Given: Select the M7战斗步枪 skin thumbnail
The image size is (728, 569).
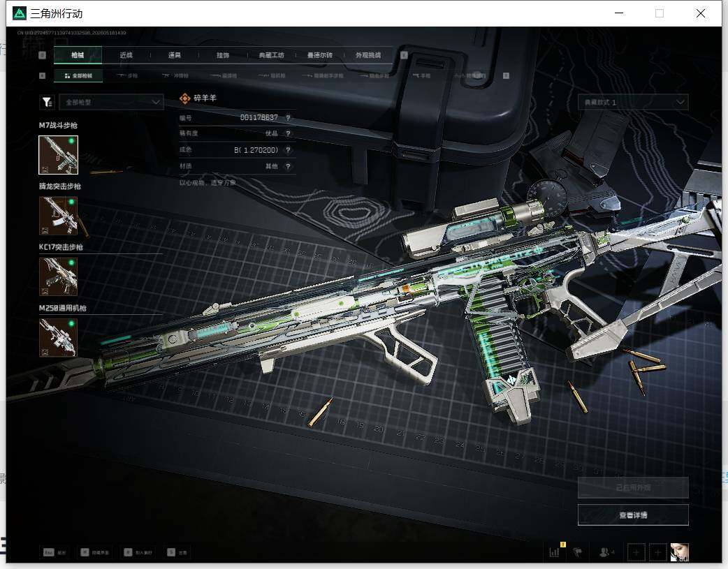Looking at the screenshot, I should pyautogui.click(x=58, y=155).
